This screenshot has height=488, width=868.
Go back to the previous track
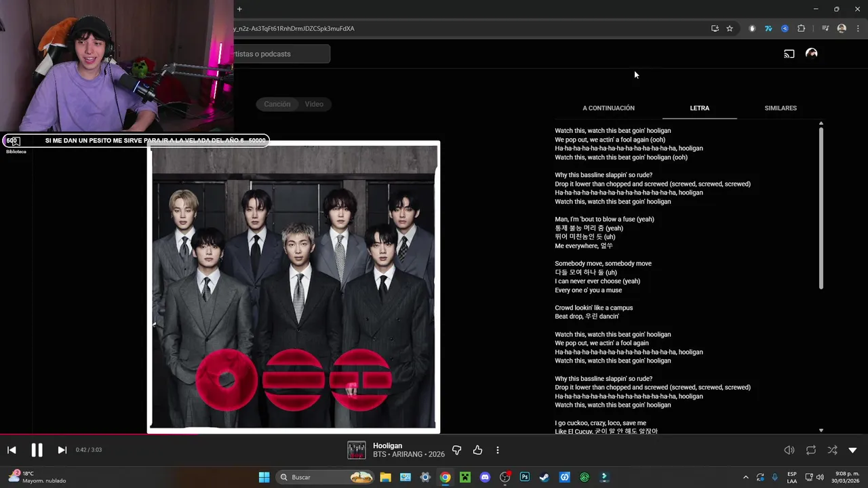tap(12, 450)
